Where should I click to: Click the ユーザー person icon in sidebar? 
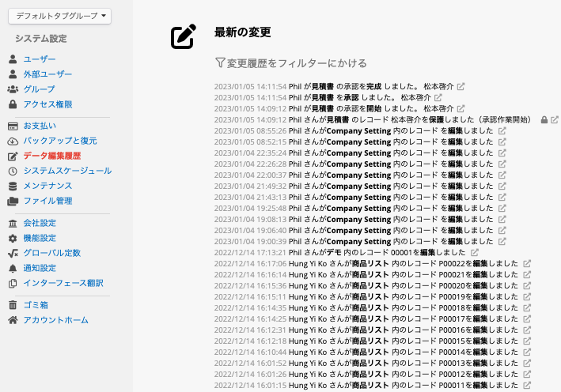point(13,59)
